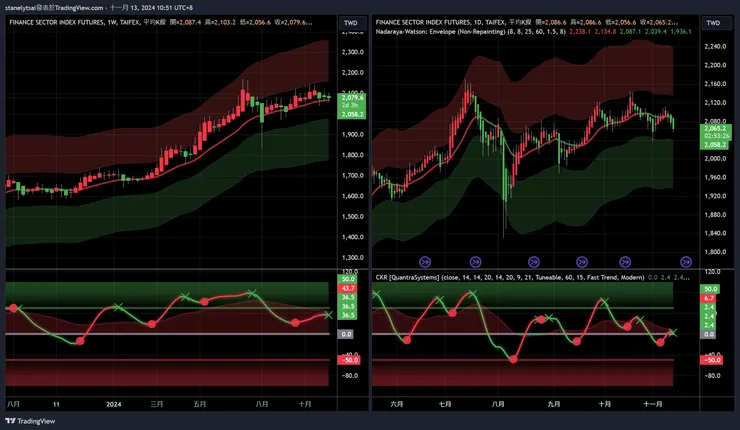Click the 三月 label on weekly time axis

pyautogui.click(x=157, y=404)
